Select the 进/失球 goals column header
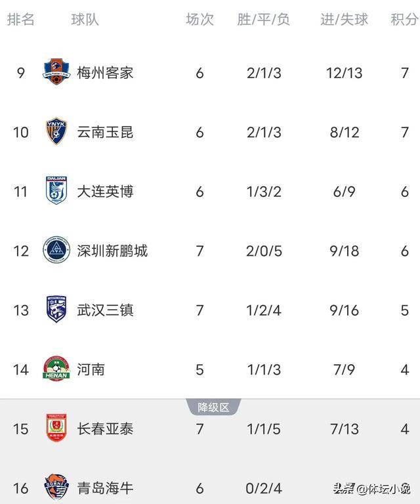The height and width of the screenshot is (504, 420). 344,19
